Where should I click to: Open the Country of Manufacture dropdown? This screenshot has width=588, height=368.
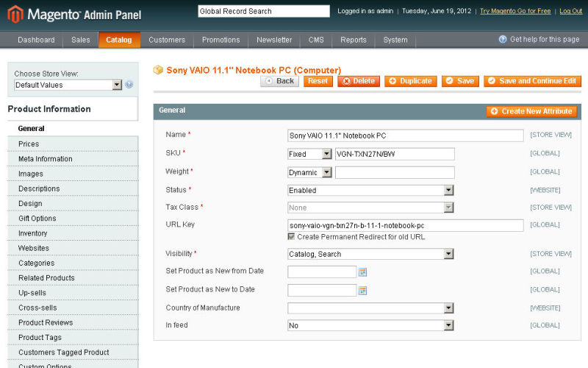coord(370,308)
